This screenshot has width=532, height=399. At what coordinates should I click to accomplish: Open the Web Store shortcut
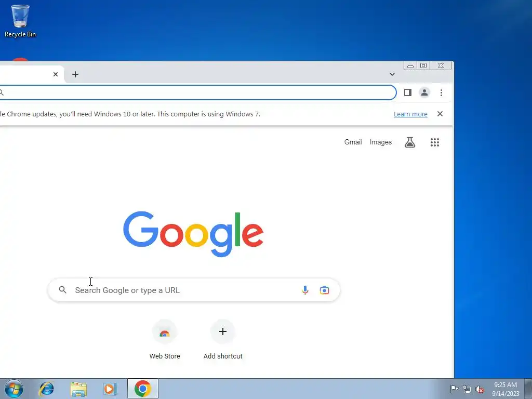coord(165,340)
